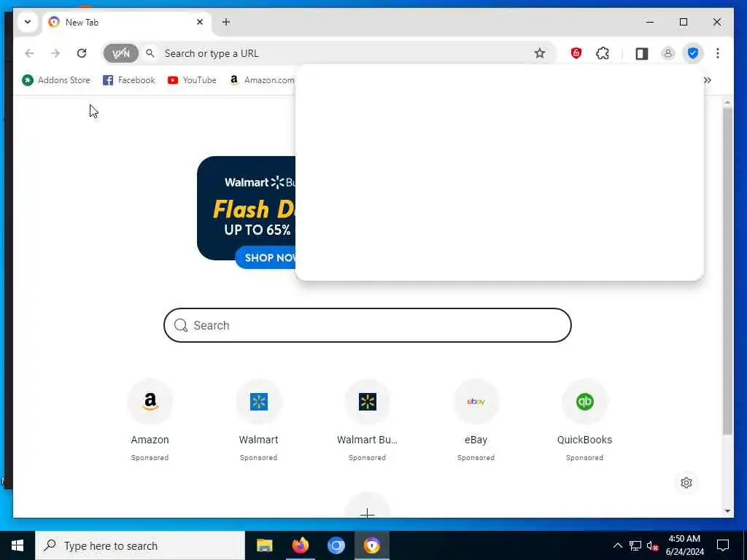This screenshot has height=560, width=747.
Task: Click the network tray icon
Action: tap(635, 545)
